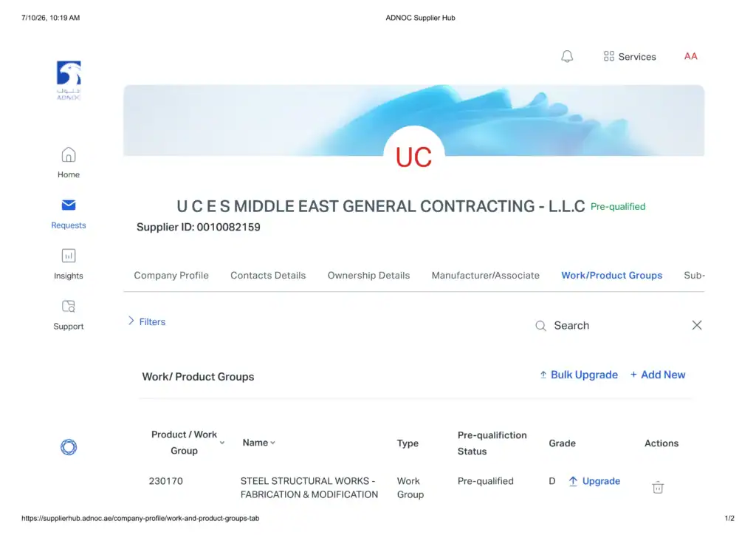This screenshot has width=756, height=535.
Task: Open Services grid menu
Action: coord(630,56)
